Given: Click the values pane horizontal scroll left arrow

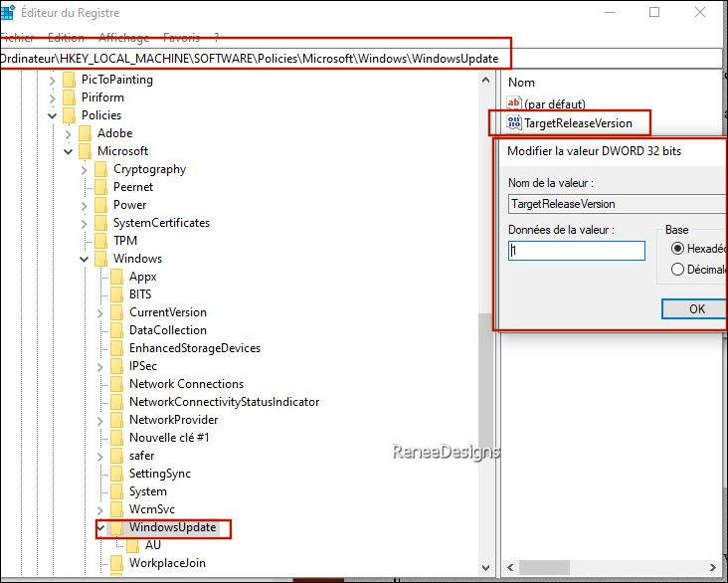Looking at the screenshot, I should click(511, 567).
